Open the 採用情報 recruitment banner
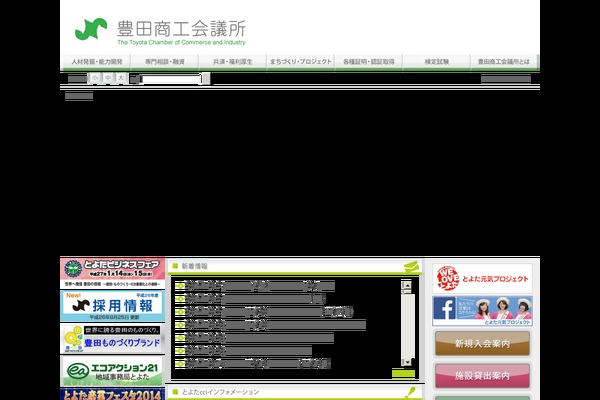The height and width of the screenshot is (400, 600). (x=112, y=306)
